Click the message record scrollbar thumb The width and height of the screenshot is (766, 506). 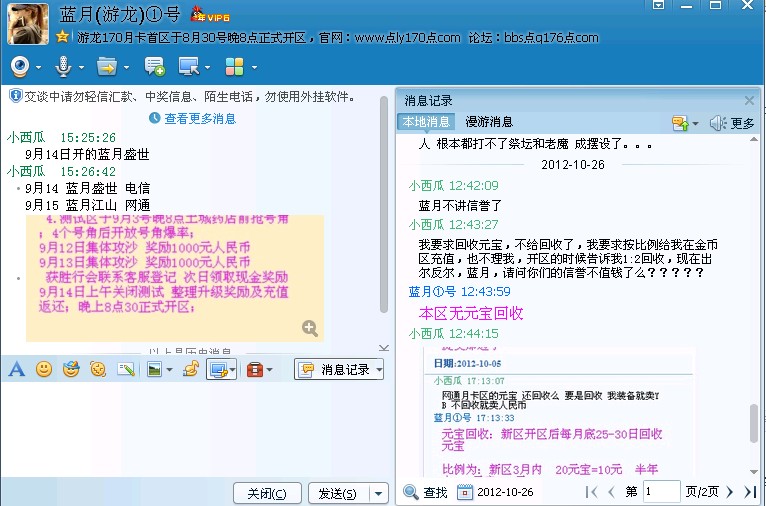coord(754,423)
